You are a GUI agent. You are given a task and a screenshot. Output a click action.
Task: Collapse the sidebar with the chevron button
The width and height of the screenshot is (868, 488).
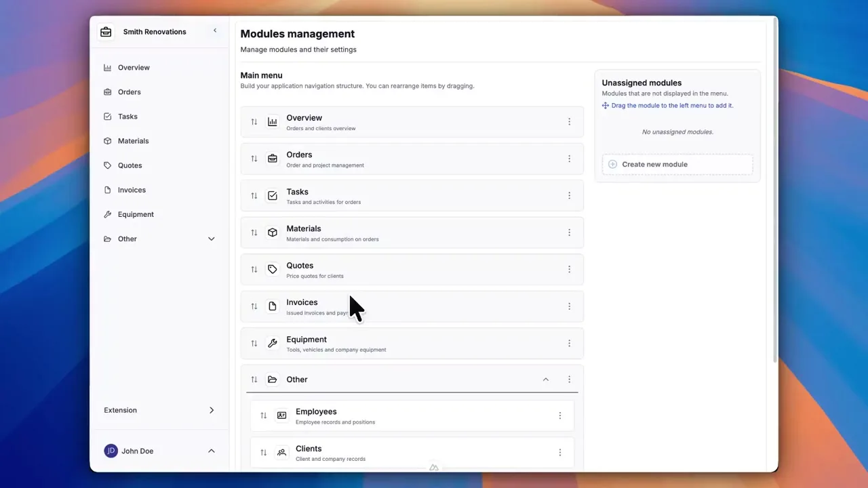215,30
